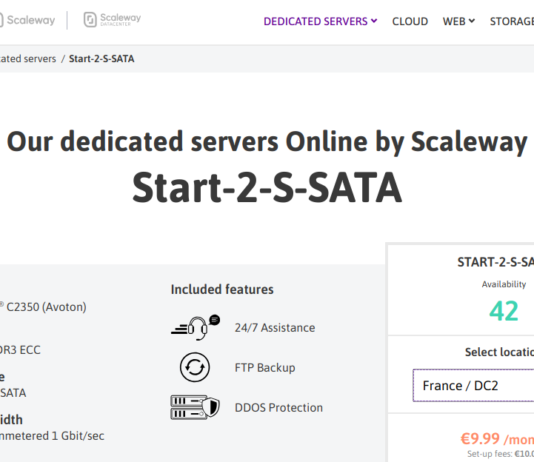Open the Scaleway Datacenter logo link
The image size is (534, 462).
coord(112,20)
